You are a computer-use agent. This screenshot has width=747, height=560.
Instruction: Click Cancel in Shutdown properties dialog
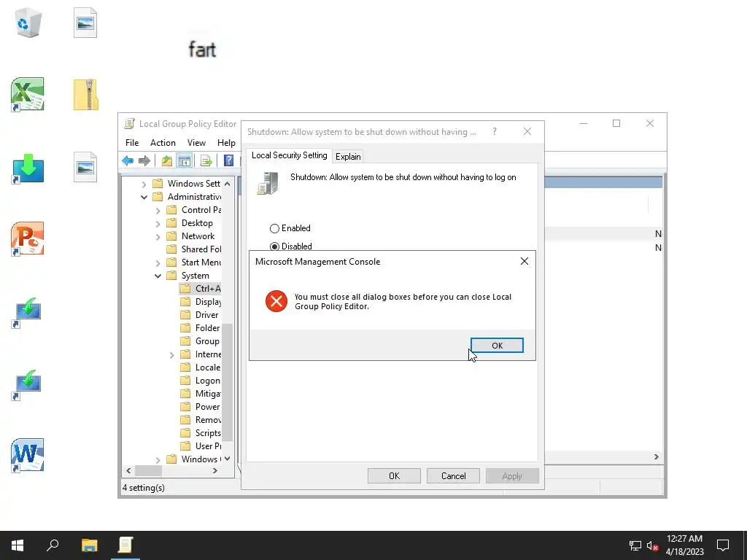coord(453,475)
